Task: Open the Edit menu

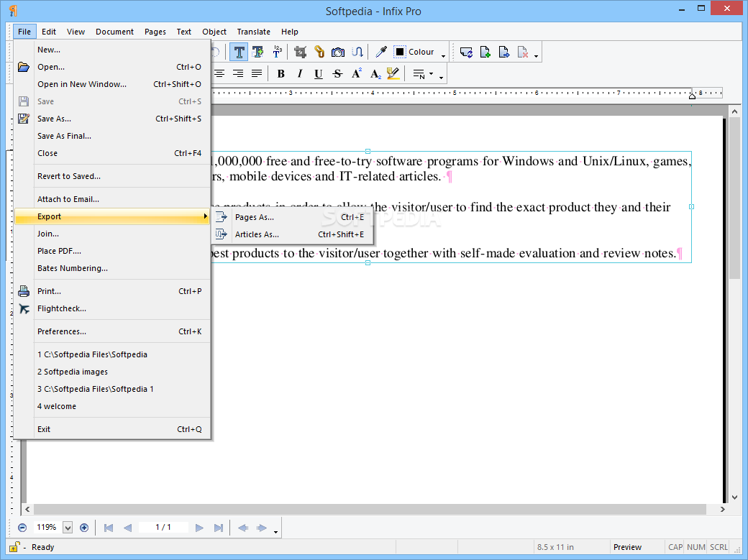Action: click(x=49, y=32)
